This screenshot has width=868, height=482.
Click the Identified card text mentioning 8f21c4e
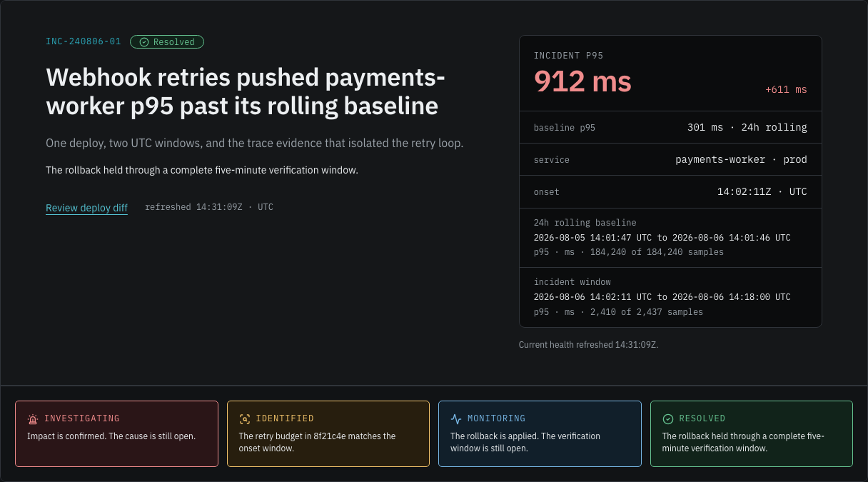pos(317,442)
